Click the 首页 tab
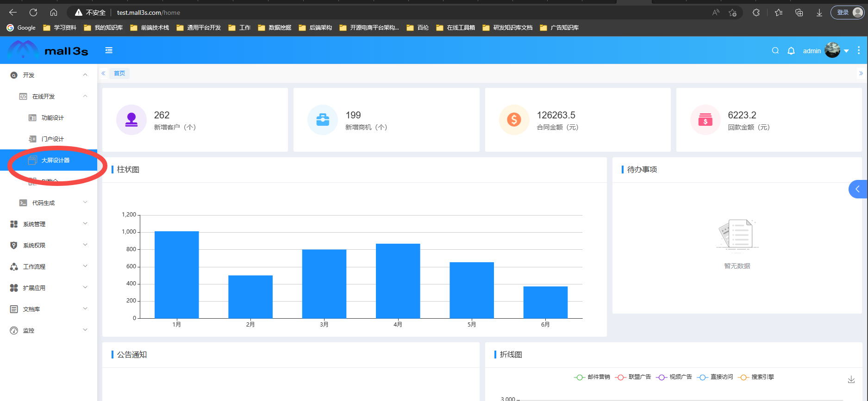The height and width of the screenshot is (401, 868). pyautogui.click(x=119, y=73)
